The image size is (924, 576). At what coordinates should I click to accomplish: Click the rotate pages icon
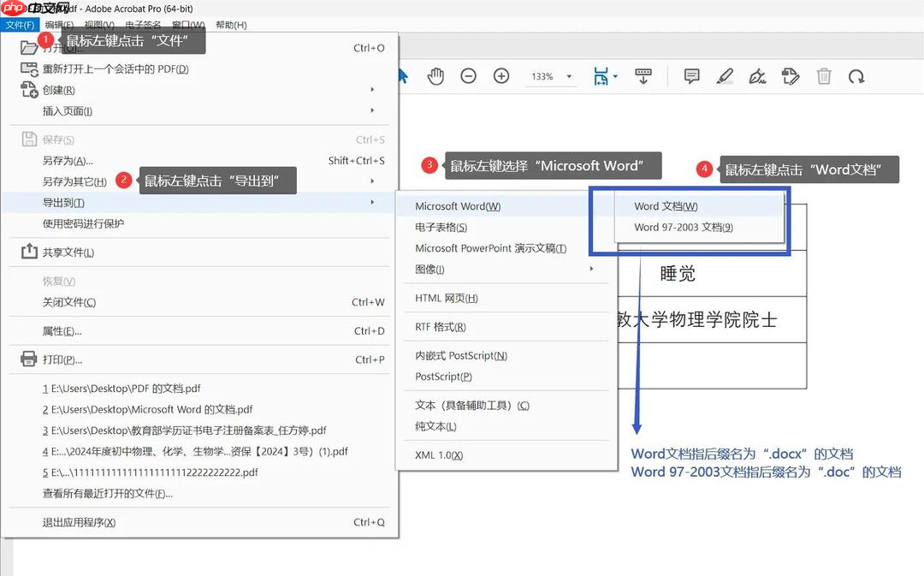[x=856, y=76]
